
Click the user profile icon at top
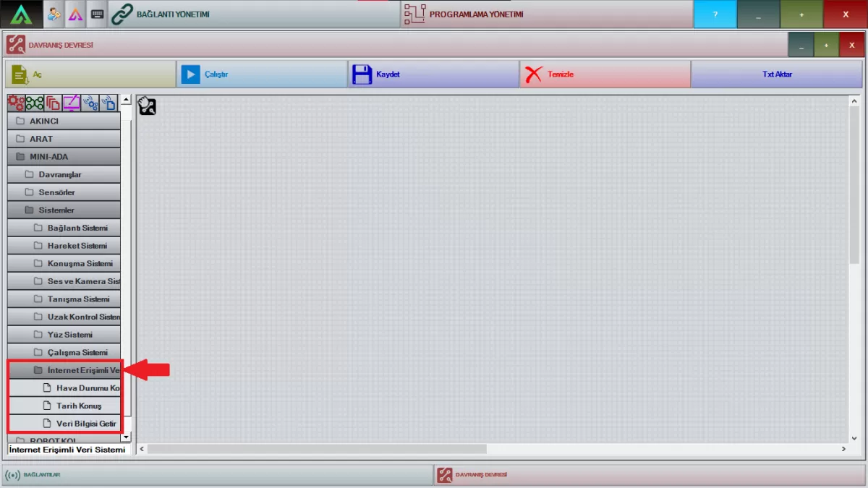point(54,14)
